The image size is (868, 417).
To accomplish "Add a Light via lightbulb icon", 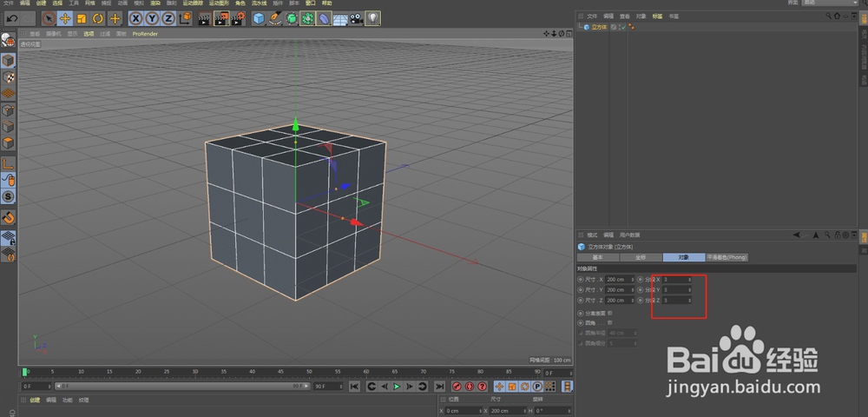I will 372,17.
